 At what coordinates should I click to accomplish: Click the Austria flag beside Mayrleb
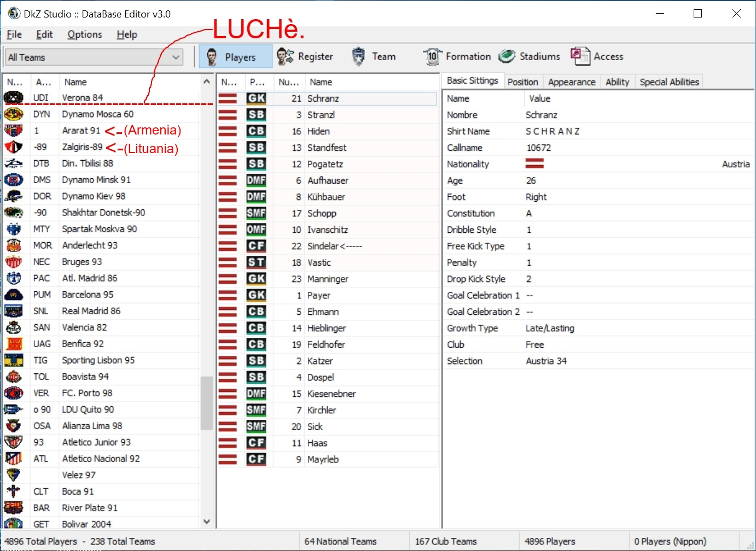pyautogui.click(x=228, y=459)
